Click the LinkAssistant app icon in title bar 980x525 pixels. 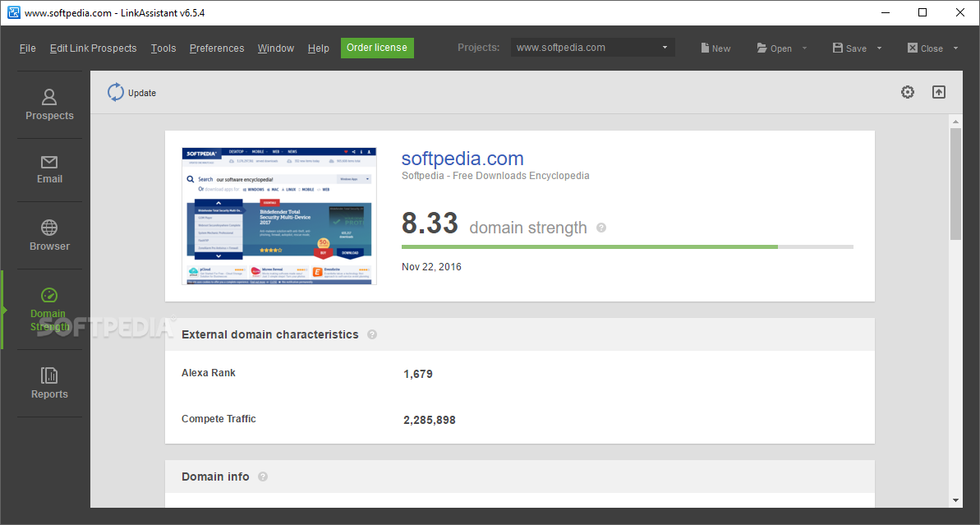[x=14, y=12]
